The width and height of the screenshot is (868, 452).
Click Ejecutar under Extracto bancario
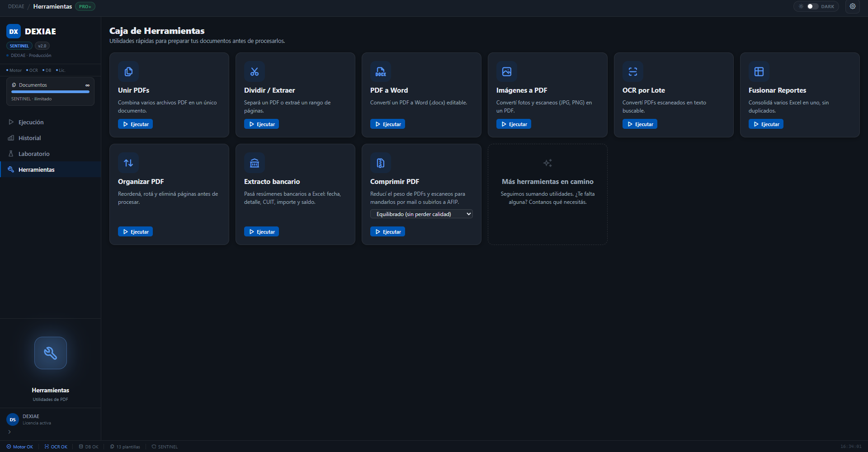(261, 231)
